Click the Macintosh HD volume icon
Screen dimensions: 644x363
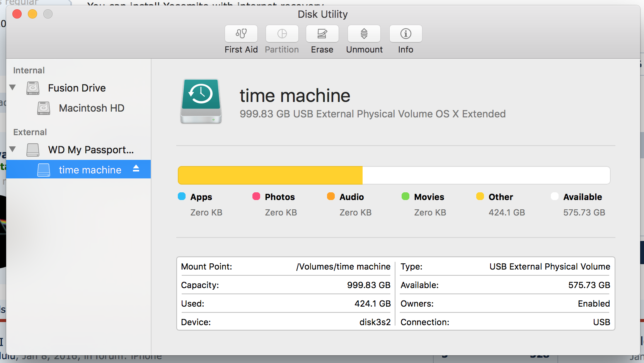[x=44, y=108]
